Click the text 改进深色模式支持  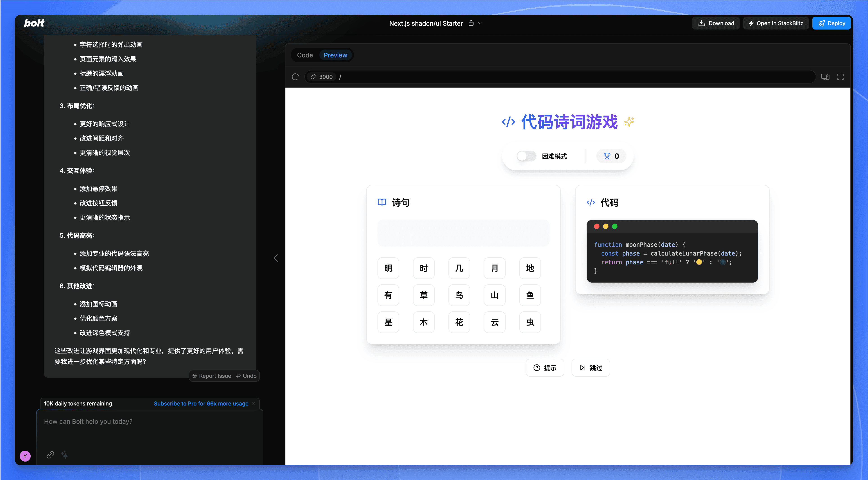click(105, 333)
